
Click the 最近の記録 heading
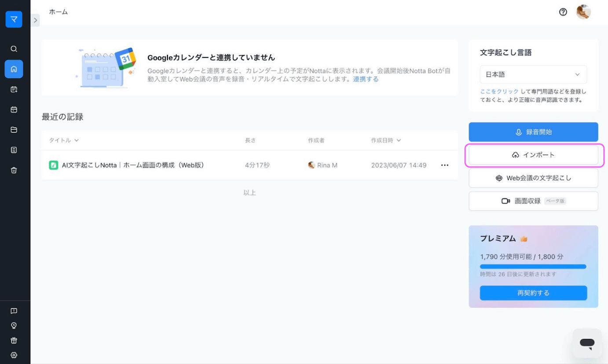tap(62, 117)
